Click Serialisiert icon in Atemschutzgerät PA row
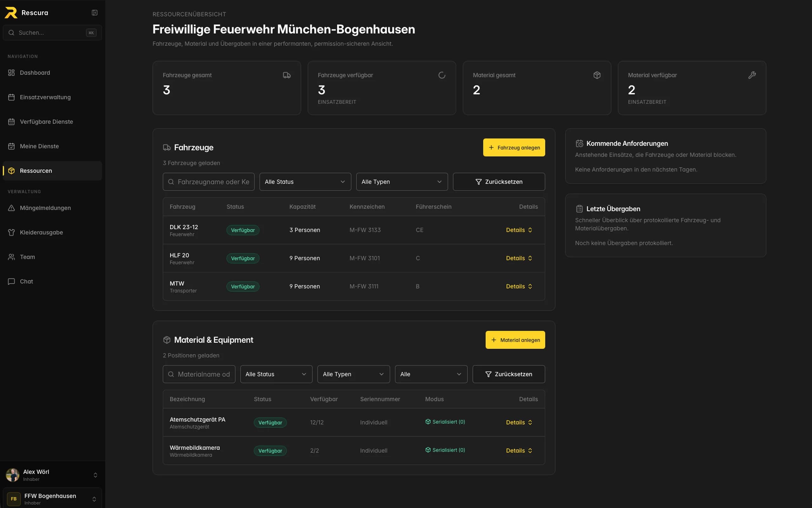The width and height of the screenshot is (812, 508). click(x=428, y=422)
